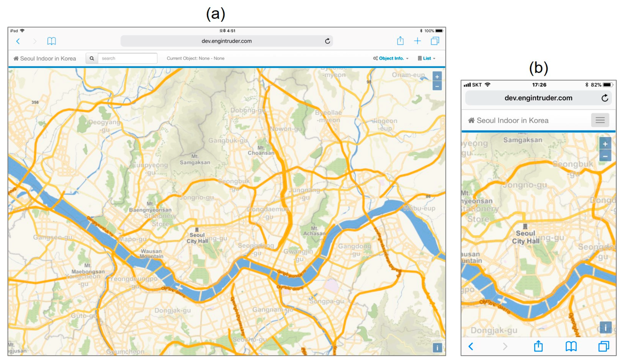This screenshot has height=364, width=624.
Task: Tap phone Safari share icon
Action: (x=538, y=346)
